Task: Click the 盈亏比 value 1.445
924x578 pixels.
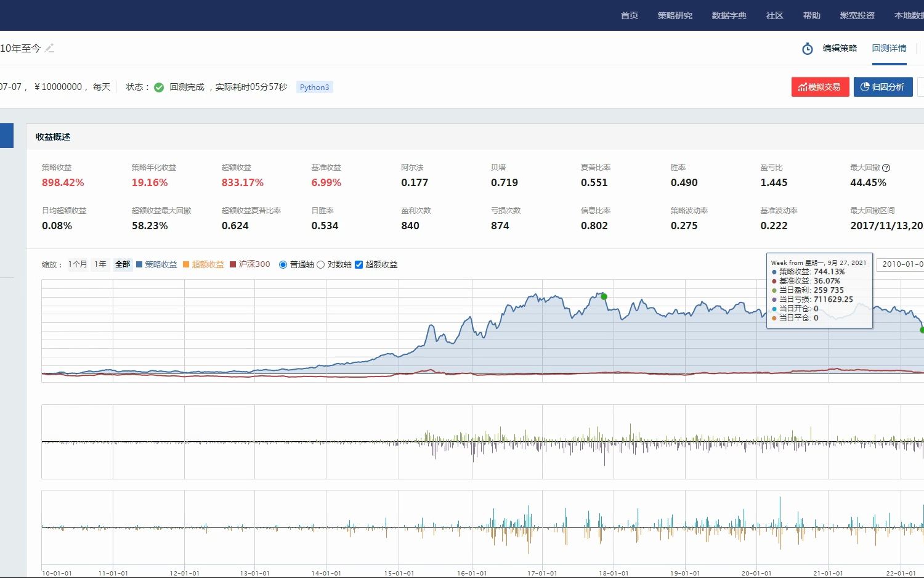Action: (x=774, y=182)
